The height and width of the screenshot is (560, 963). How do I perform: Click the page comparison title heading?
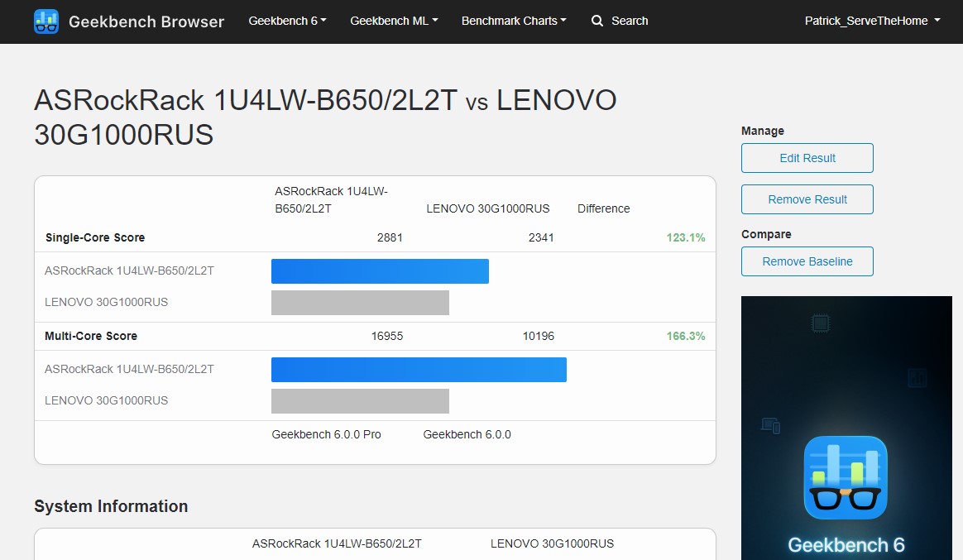pos(325,117)
